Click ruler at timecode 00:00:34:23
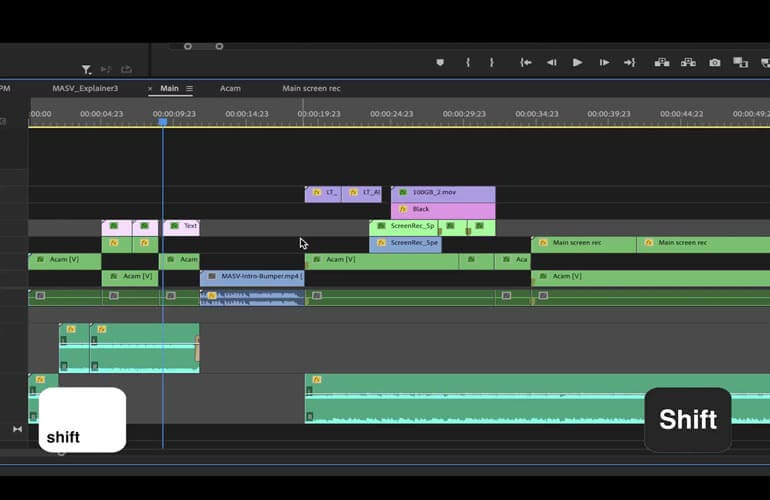This screenshot has width=770, height=500. pyautogui.click(x=537, y=113)
